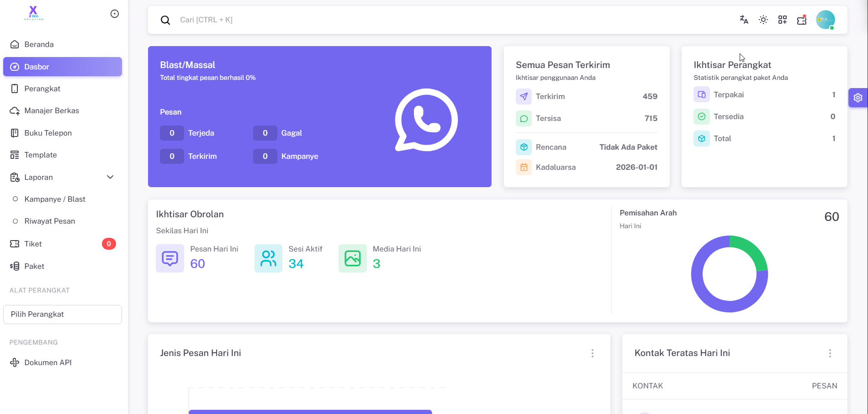Open notifications ticket icon with red badge
868x414 pixels.
pyautogui.click(x=802, y=20)
